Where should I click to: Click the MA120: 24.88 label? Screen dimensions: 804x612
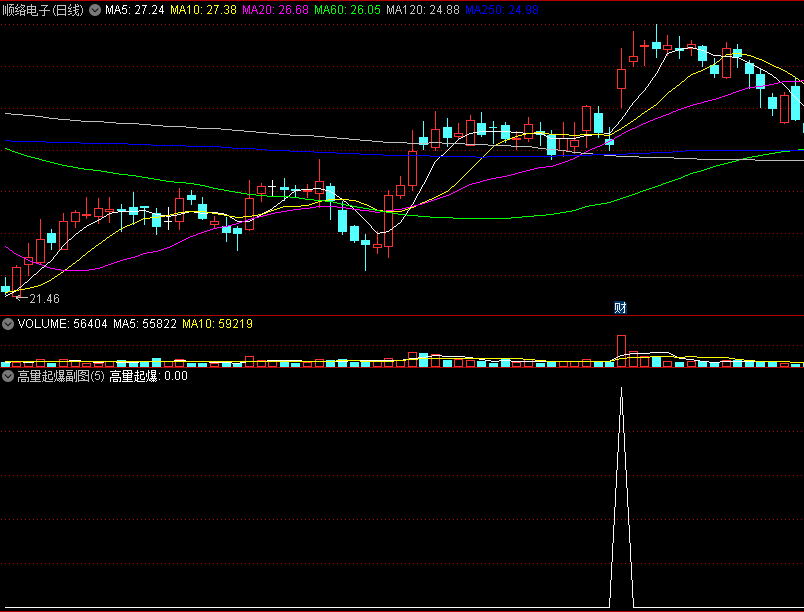(423, 10)
